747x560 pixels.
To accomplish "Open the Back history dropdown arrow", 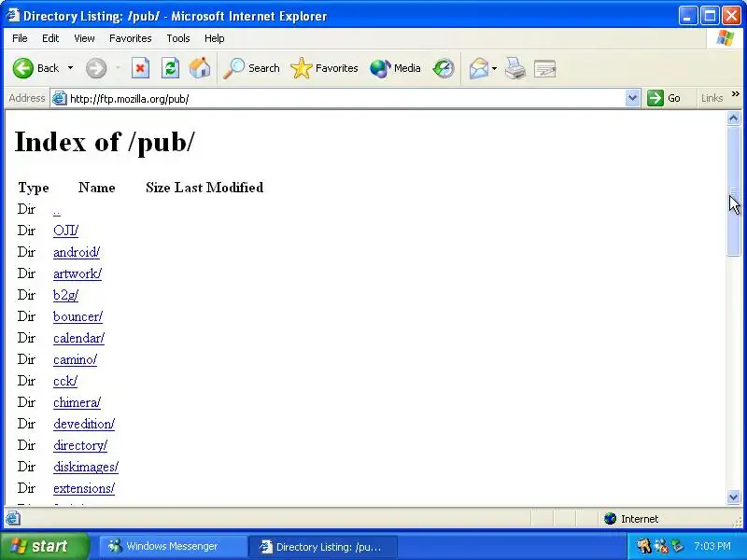I will (71, 68).
